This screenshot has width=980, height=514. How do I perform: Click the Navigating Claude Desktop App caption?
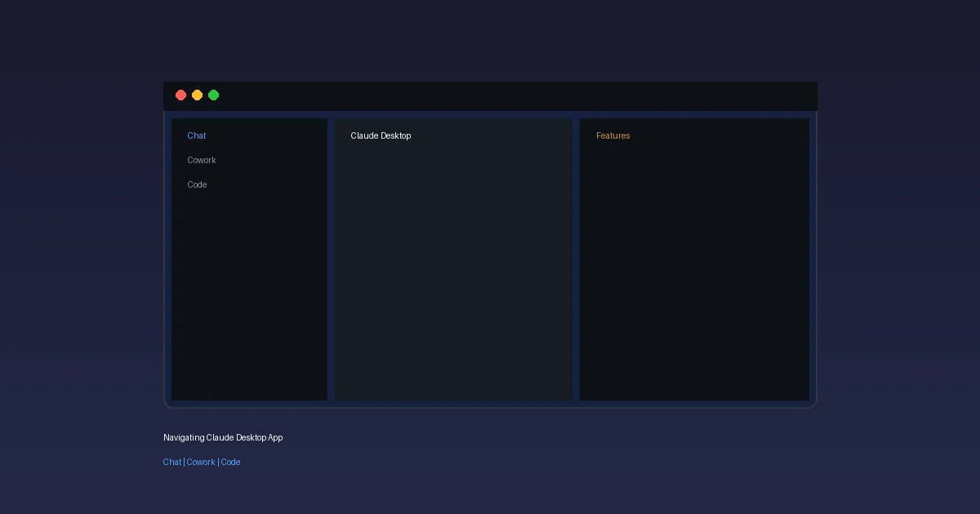coord(223,437)
